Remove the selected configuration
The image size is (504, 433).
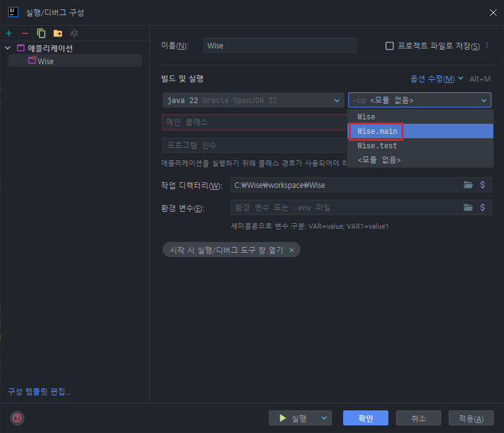[25, 33]
